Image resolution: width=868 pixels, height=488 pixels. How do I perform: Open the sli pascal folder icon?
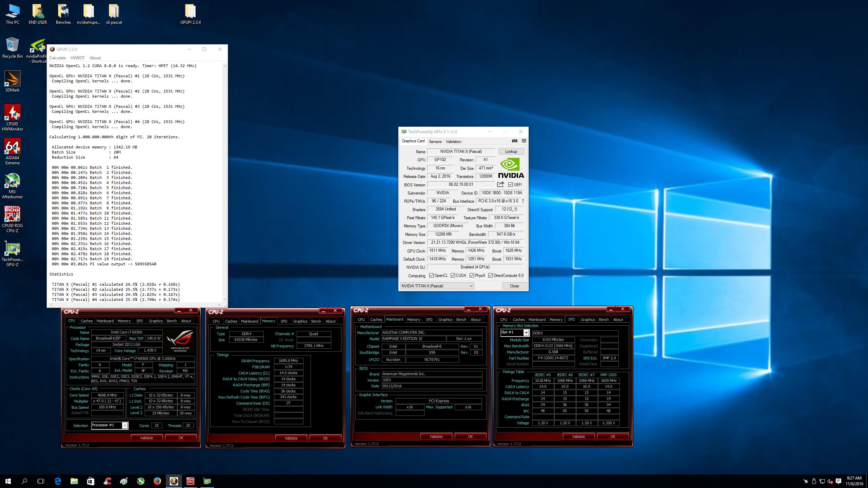[x=114, y=14]
